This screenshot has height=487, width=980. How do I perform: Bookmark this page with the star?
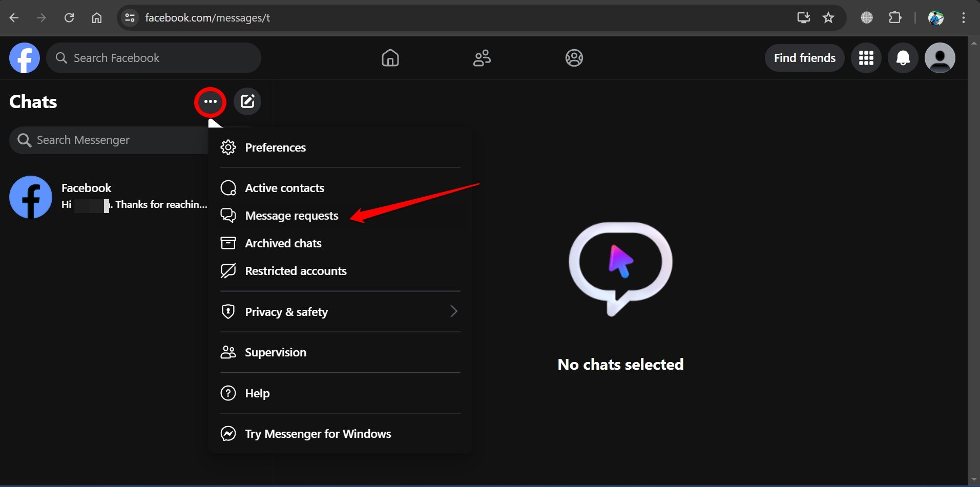[828, 18]
